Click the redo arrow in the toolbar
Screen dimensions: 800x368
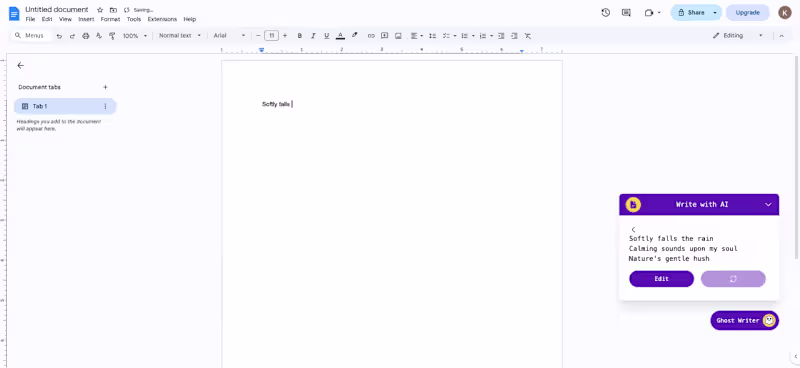(x=72, y=36)
